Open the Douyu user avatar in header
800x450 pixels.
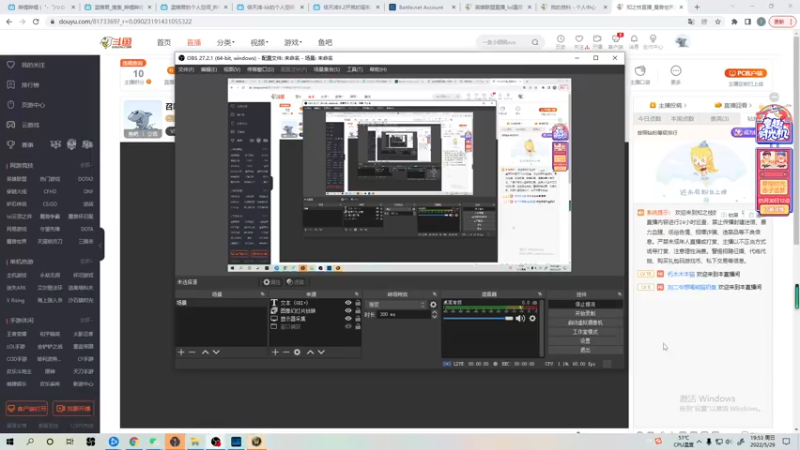pos(682,42)
